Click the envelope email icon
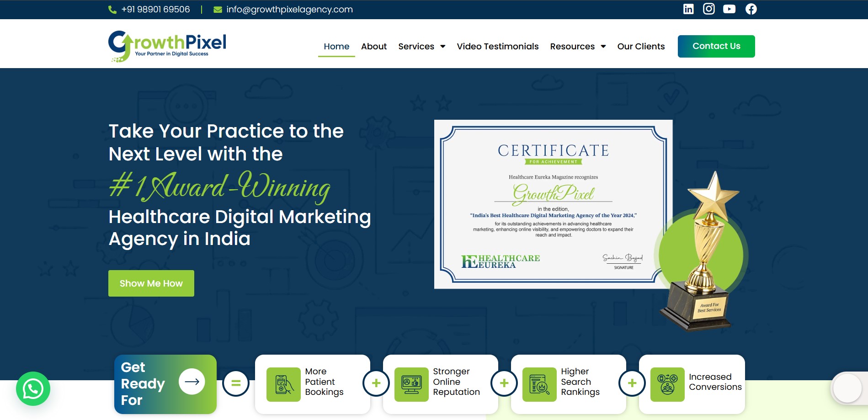The image size is (868, 420). pyautogui.click(x=218, y=10)
